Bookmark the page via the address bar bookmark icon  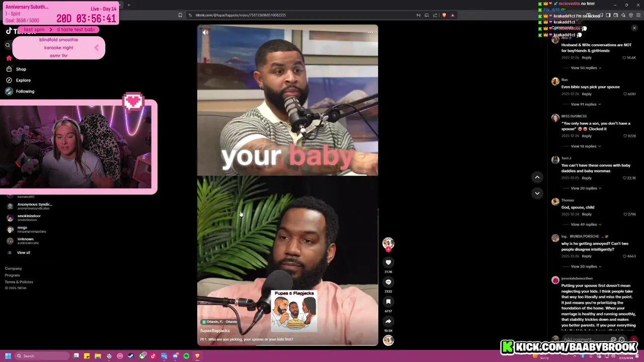pyautogui.click(x=180, y=15)
